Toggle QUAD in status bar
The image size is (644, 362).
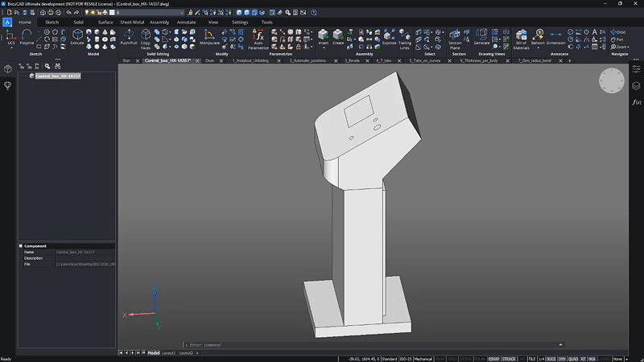click(x=573, y=359)
